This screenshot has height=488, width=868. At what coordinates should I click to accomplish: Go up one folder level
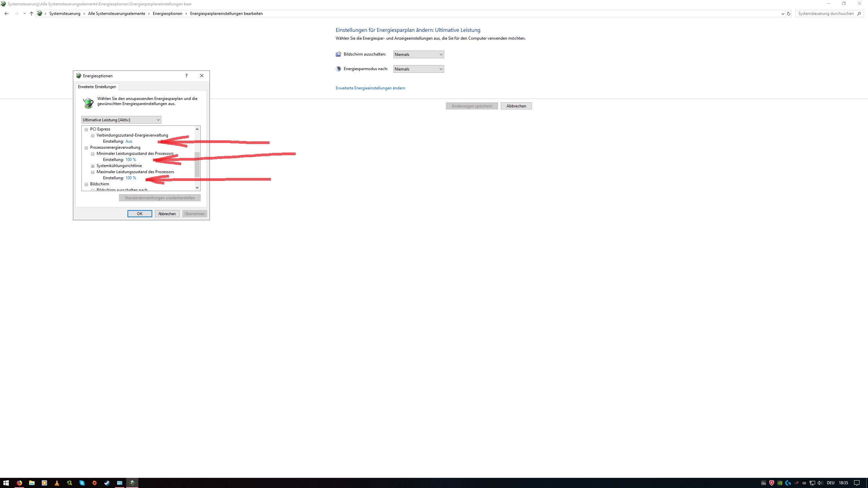[32, 14]
